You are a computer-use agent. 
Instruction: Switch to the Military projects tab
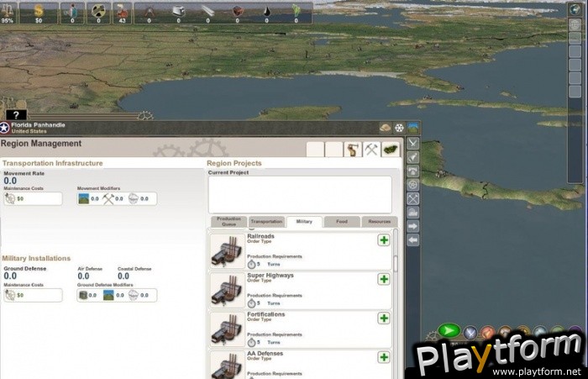click(x=304, y=221)
